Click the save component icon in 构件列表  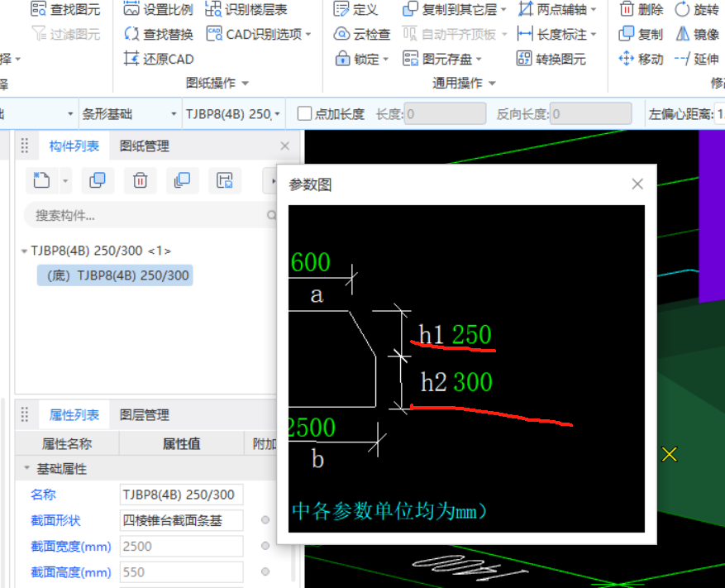coord(225,180)
